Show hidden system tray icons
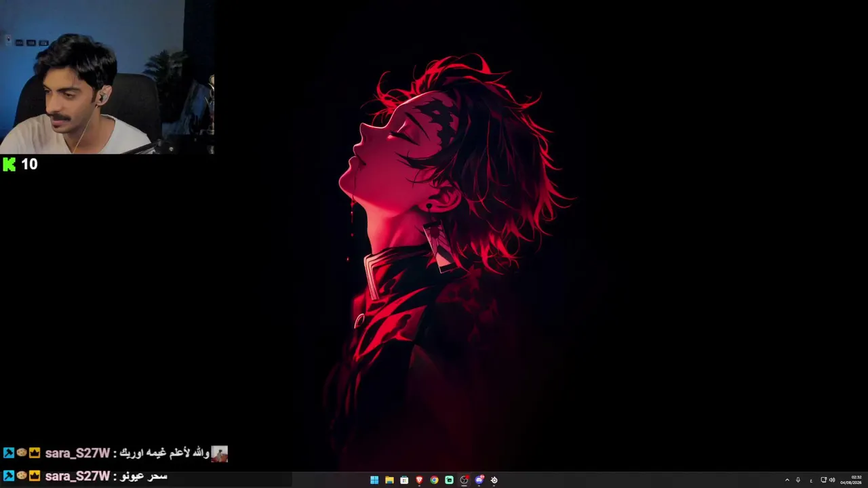The width and height of the screenshot is (868, 488). [787, 480]
